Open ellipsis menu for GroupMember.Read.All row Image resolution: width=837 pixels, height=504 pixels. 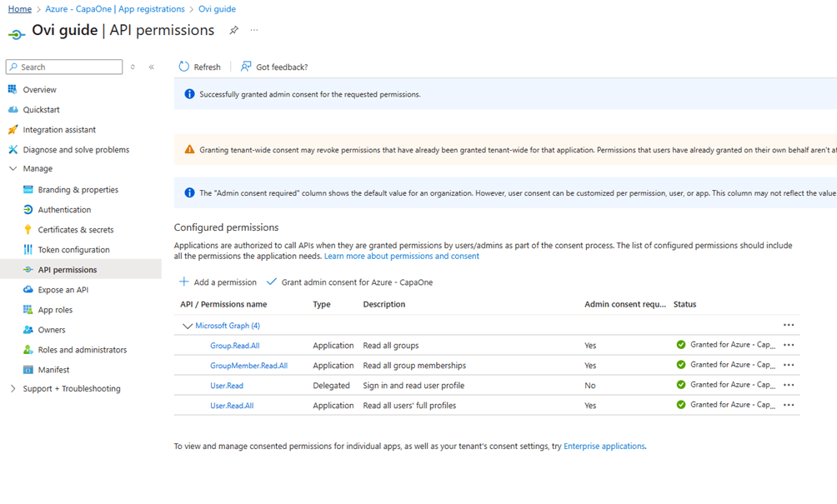click(x=789, y=365)
